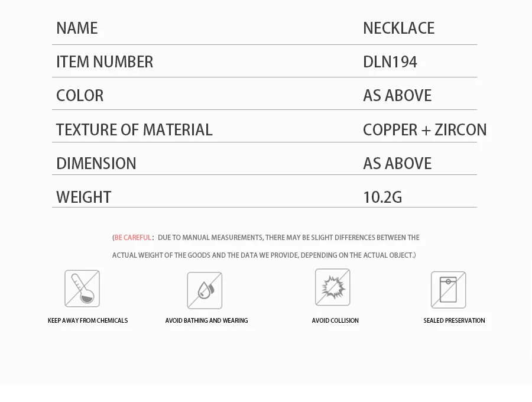Click the DIMENSION row label

click(96, 164)
